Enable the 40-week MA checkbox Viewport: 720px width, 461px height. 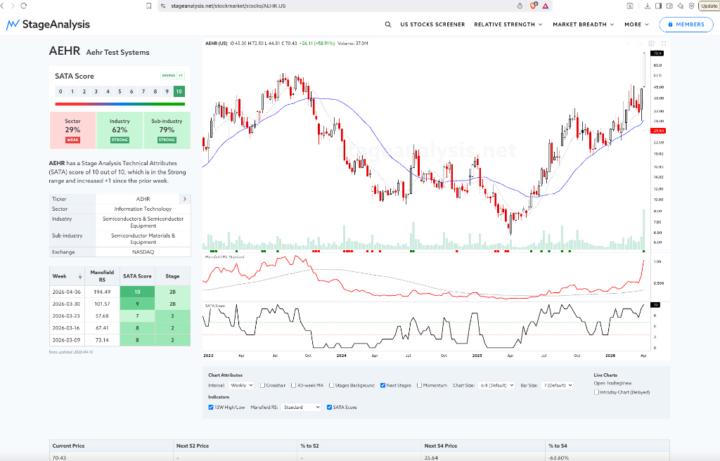[293, 385]
